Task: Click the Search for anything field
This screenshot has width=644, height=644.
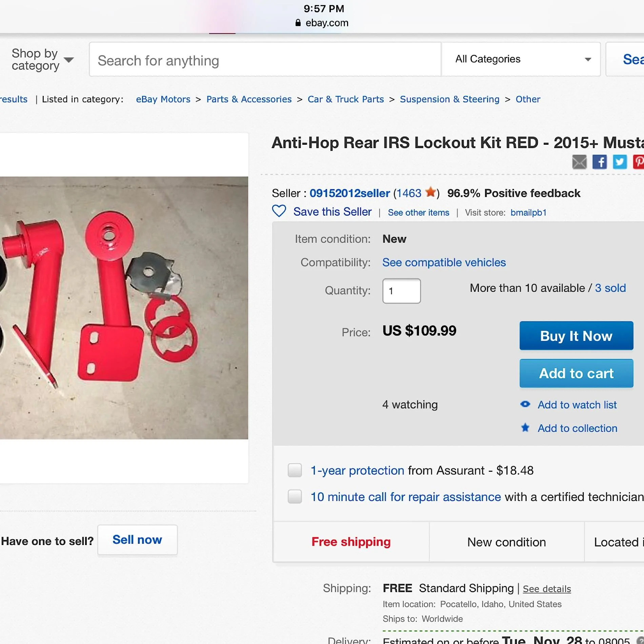Action: click(265, 59)
